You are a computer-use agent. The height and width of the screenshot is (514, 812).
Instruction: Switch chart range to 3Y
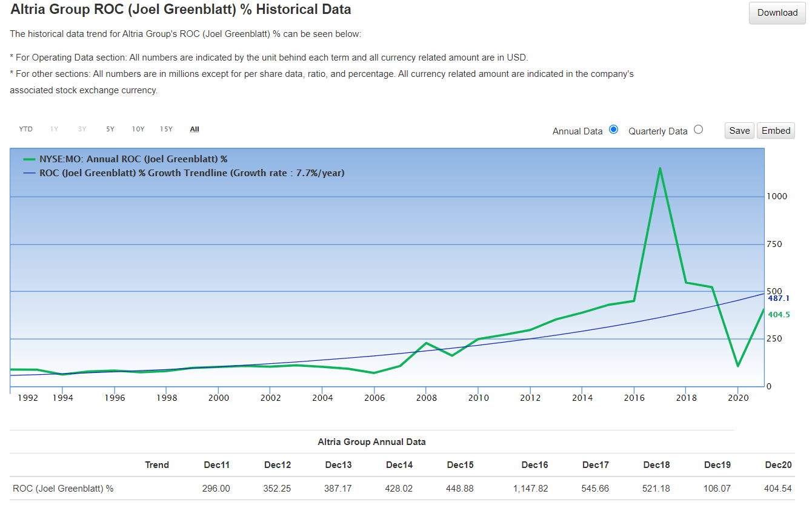click(x=82, y=129)
